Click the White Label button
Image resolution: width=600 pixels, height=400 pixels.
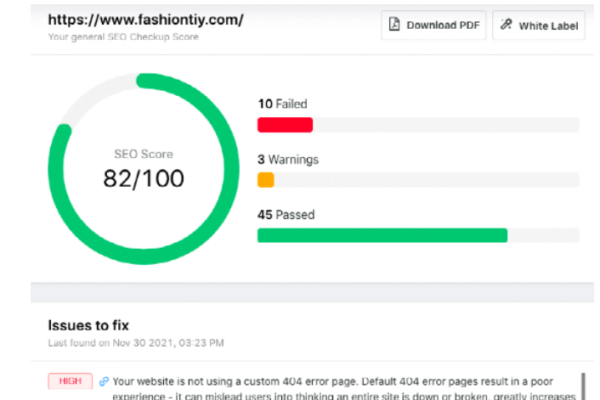point(538,25)
